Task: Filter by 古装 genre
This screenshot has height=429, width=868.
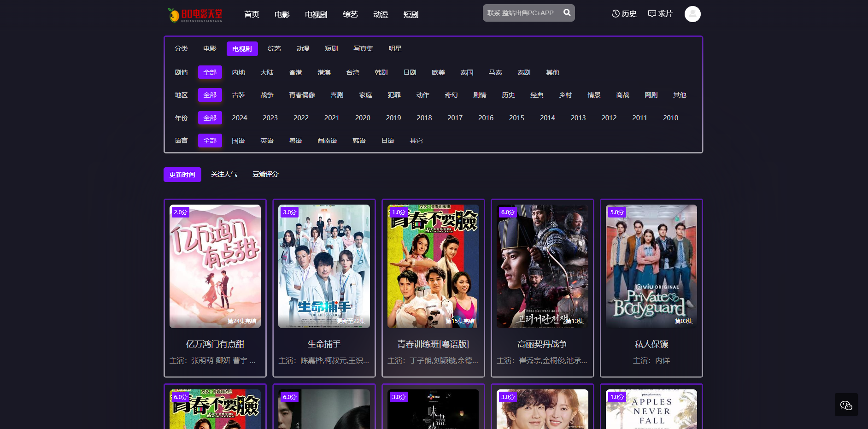Action: pyautogui.click(x=238, y=95)
